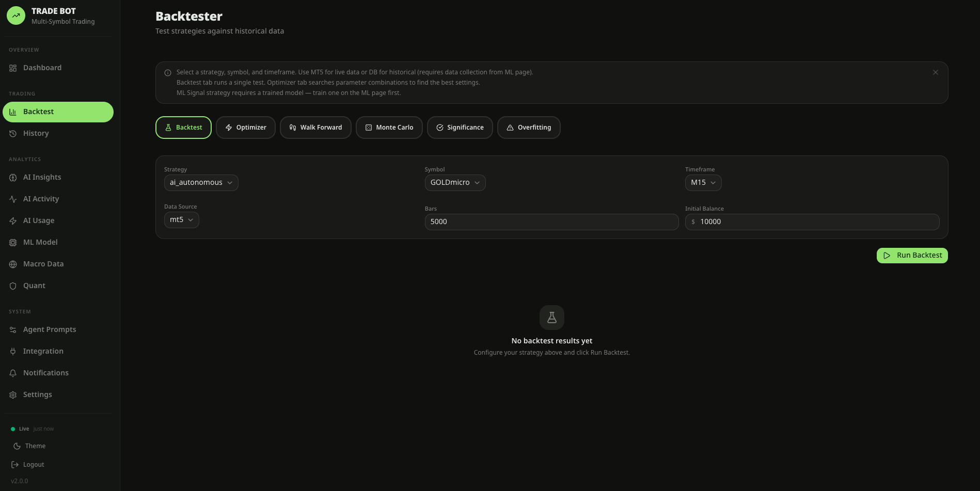Click the Logout arrow icon
The height and width of the screenshot is (491, 980).
point(15,465)
